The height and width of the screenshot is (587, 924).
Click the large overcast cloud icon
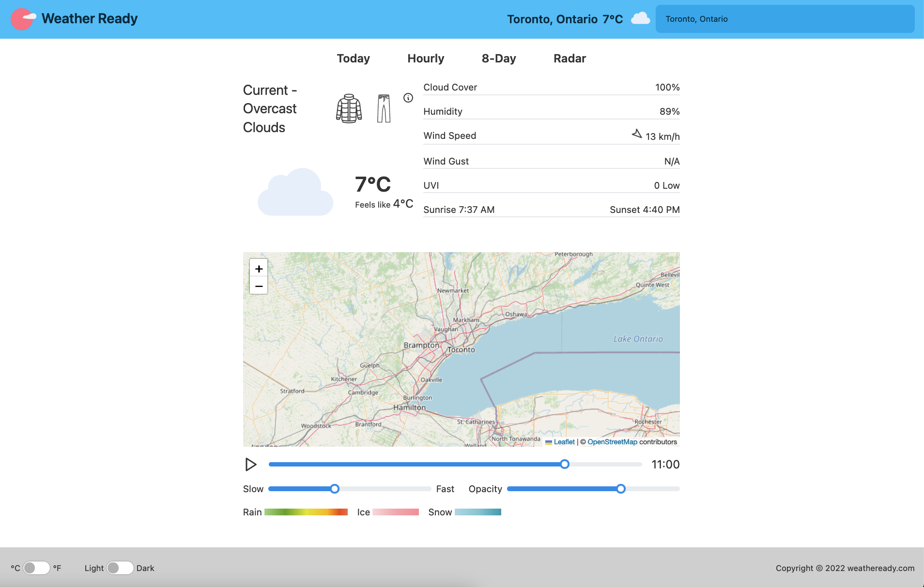(295, 192)
